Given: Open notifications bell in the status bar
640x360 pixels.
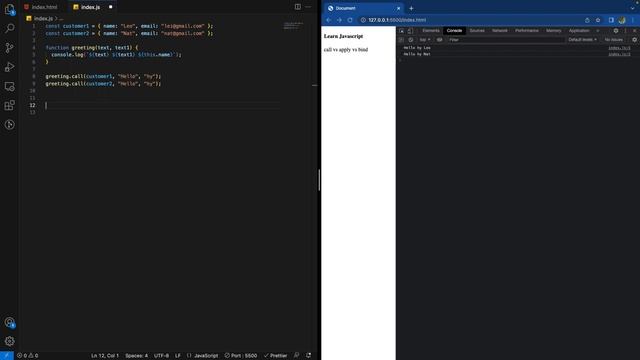Looking at the screenshot, I should pyautogui.click(x=309, y=356).
